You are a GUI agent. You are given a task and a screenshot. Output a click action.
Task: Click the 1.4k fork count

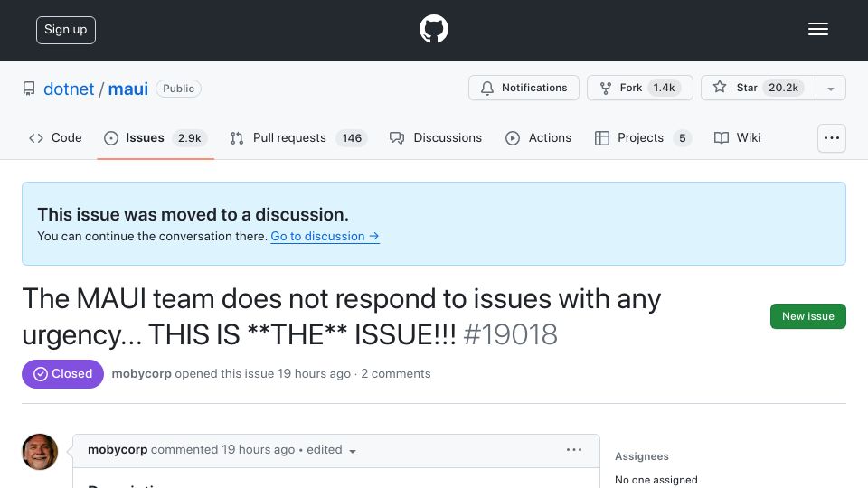pos(664,88)
